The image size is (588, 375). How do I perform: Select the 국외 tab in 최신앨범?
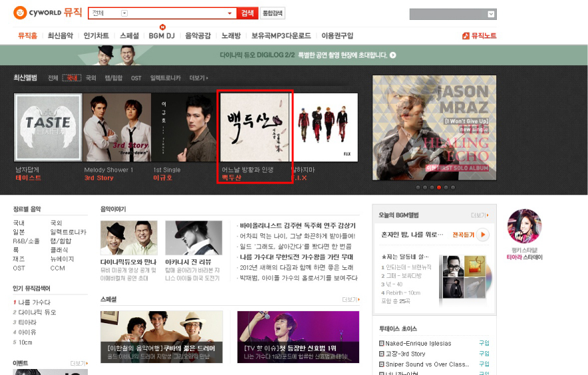coord(91,78)
